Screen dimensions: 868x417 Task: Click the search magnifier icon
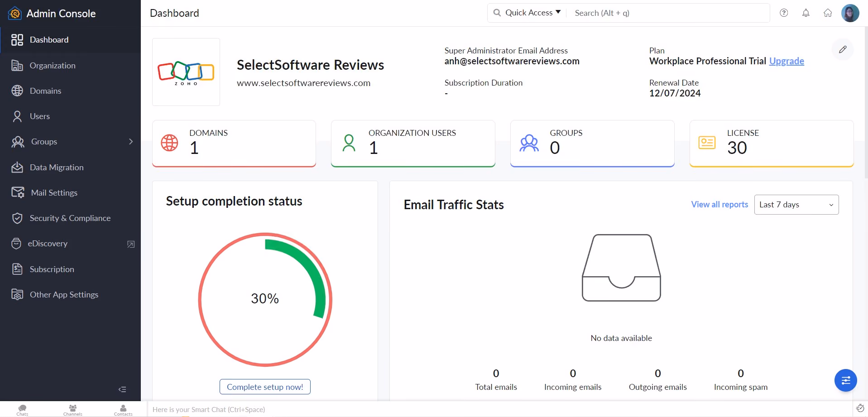pyautogui.click(x=497, y=13)
